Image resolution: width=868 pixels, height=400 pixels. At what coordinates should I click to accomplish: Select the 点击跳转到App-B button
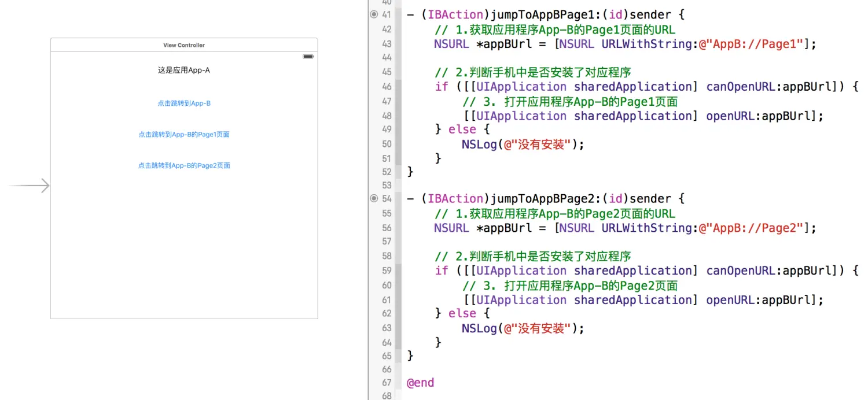pos(184,103)
